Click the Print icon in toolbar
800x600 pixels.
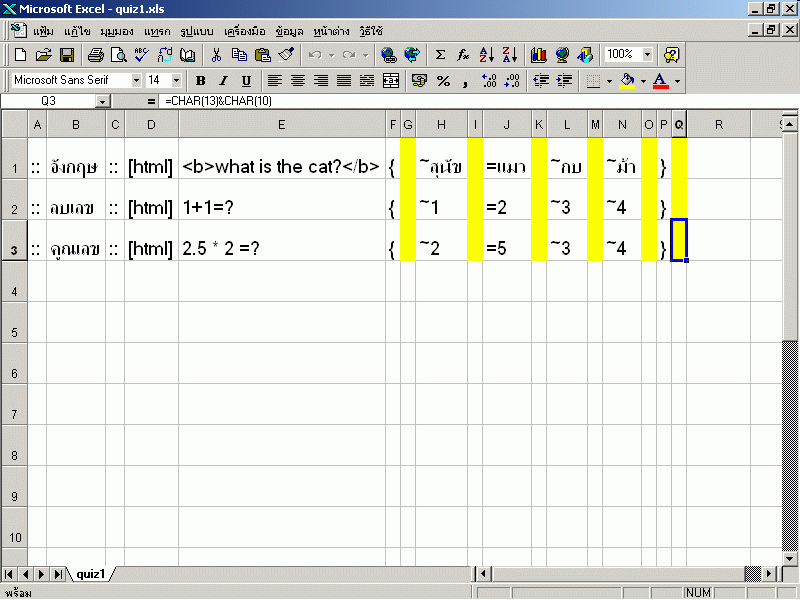96,55
